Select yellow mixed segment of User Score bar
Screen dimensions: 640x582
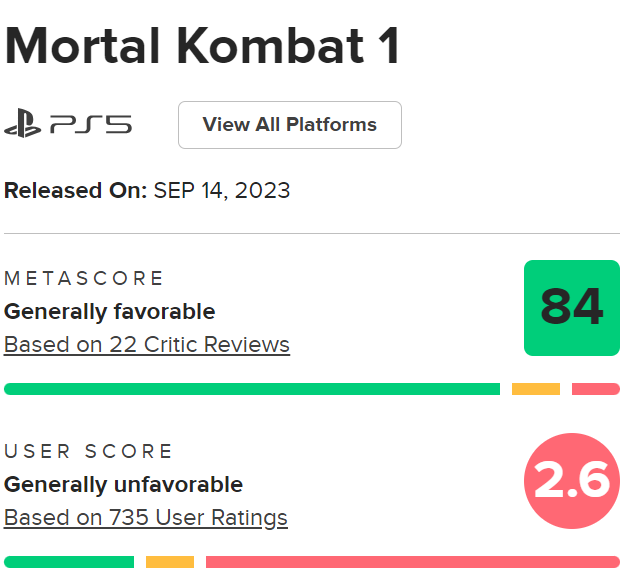[170, 562]
